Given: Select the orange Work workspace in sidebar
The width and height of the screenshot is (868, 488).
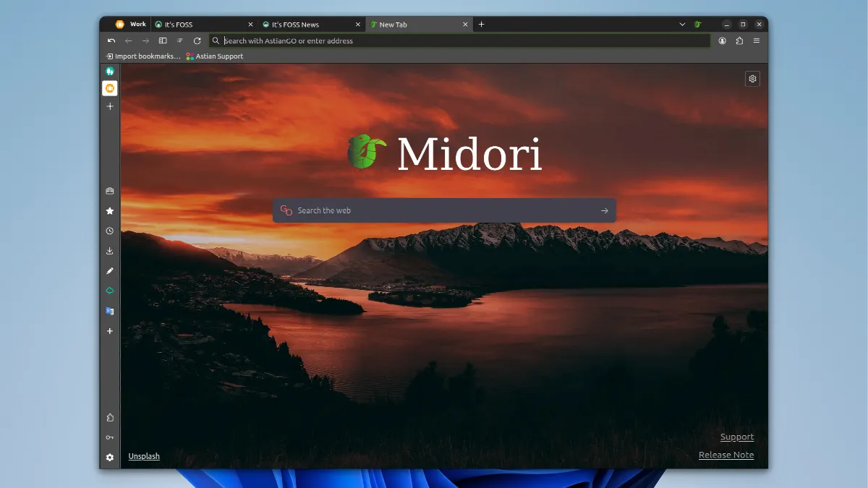Looking at the screenshot, I should point(110,88).
